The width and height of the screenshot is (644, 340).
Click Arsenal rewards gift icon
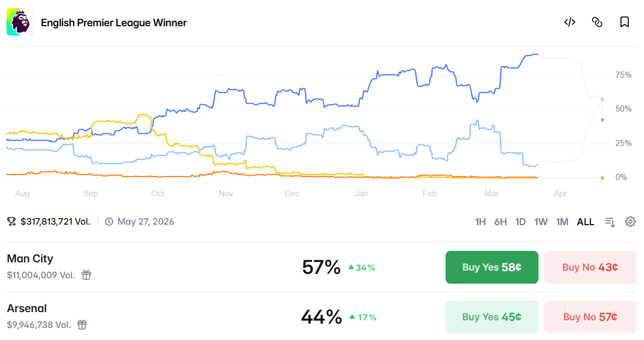point(82,325)
